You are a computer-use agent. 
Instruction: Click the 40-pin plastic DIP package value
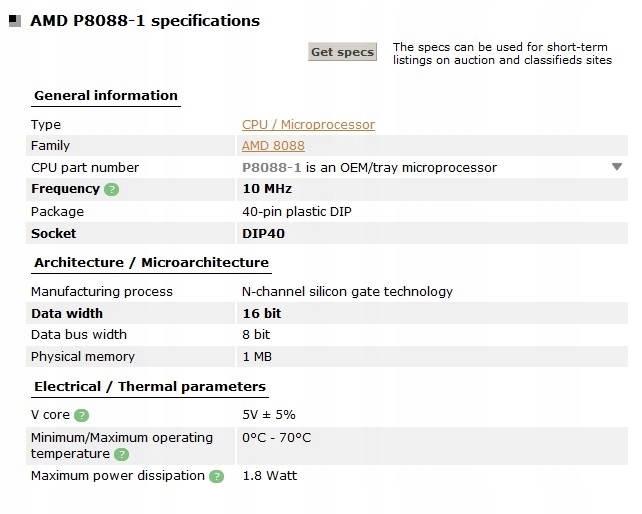(297, 212)
